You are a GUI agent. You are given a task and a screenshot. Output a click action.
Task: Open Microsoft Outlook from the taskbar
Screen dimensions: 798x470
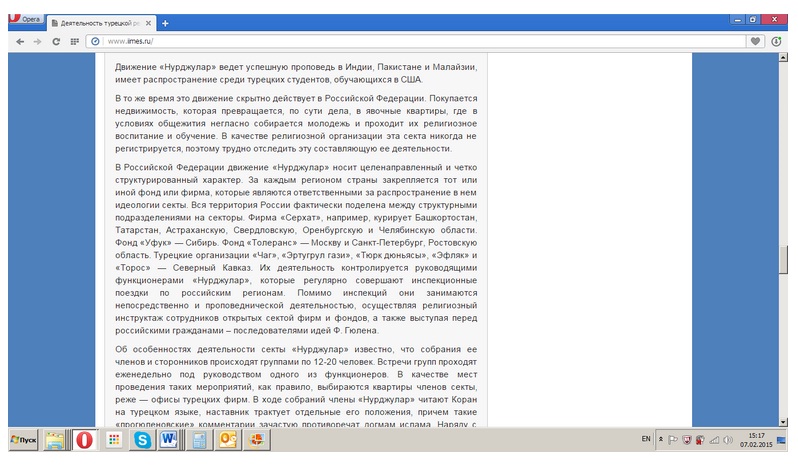(x=227, y=440)
